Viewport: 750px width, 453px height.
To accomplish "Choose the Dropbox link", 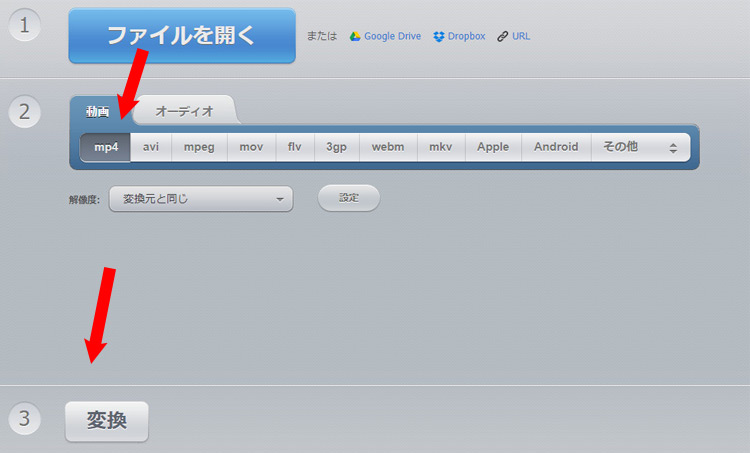I will tap(466, 36).
